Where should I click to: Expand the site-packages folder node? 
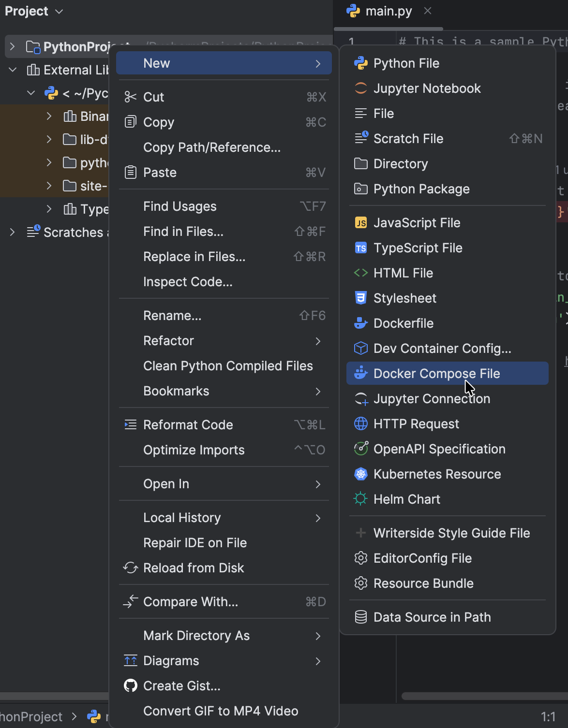49,186
